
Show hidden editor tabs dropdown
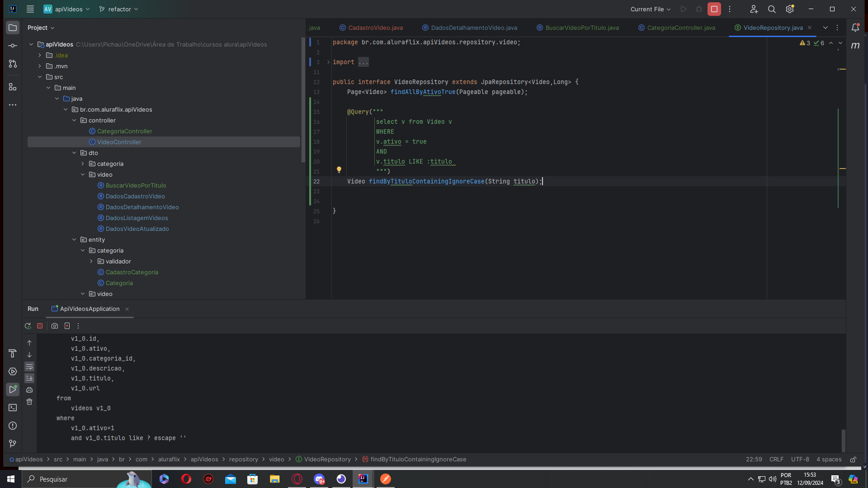[826, 28]
